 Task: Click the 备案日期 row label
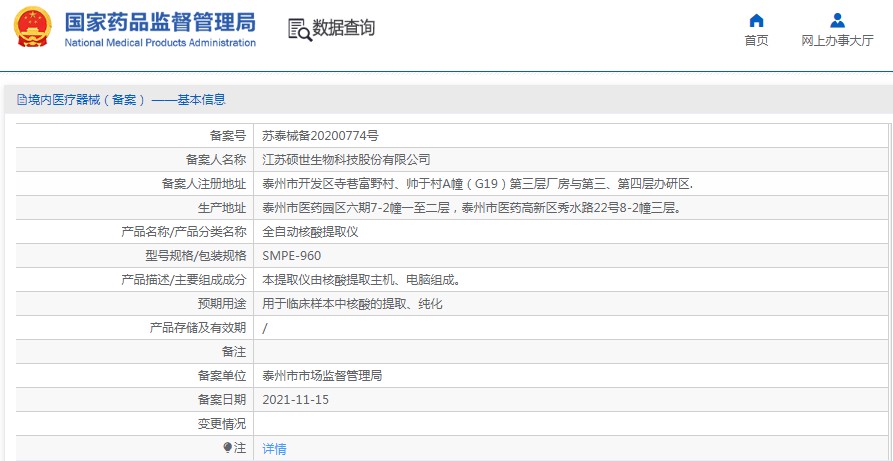click(x=222, y=400)
